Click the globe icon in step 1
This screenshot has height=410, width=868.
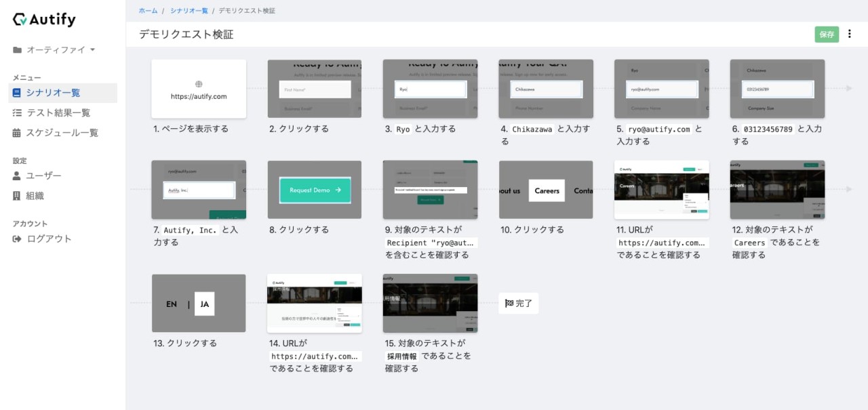199,84
